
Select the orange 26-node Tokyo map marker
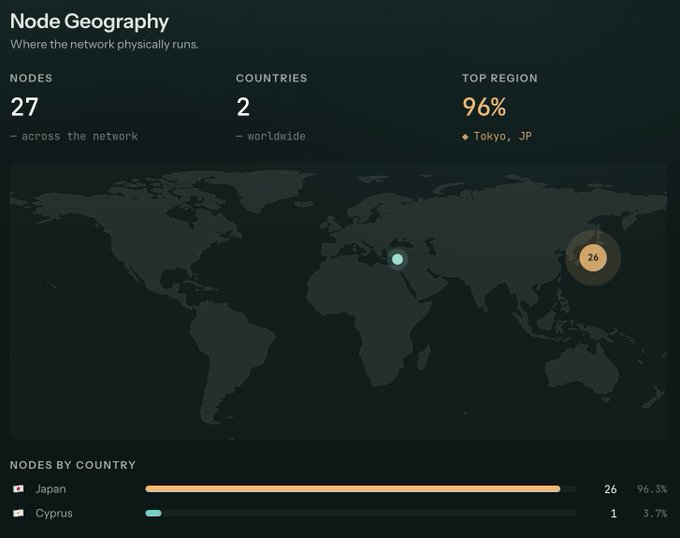(x=593, y=258)
